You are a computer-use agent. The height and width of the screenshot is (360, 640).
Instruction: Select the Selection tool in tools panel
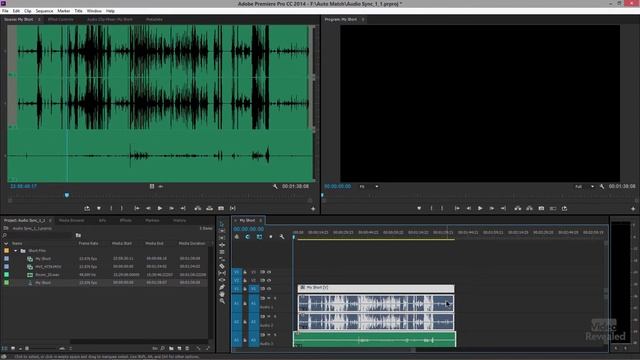(222, 224)
